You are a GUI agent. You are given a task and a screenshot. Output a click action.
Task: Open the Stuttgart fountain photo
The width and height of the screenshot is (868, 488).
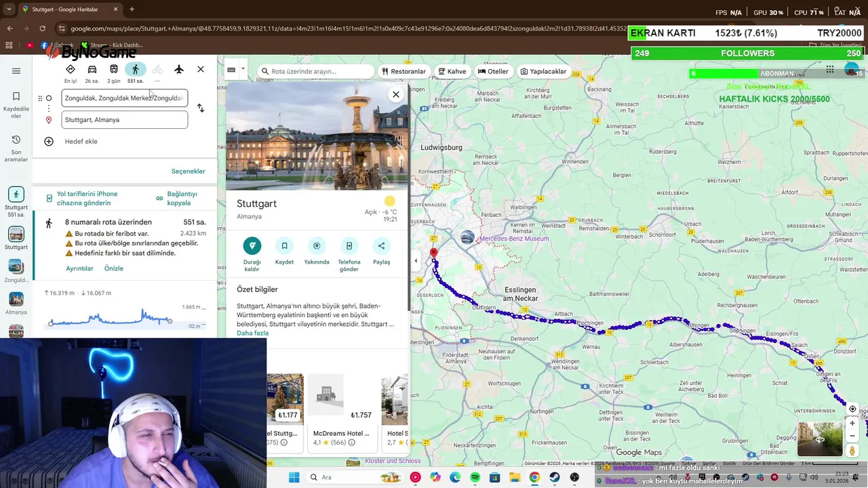317,136
